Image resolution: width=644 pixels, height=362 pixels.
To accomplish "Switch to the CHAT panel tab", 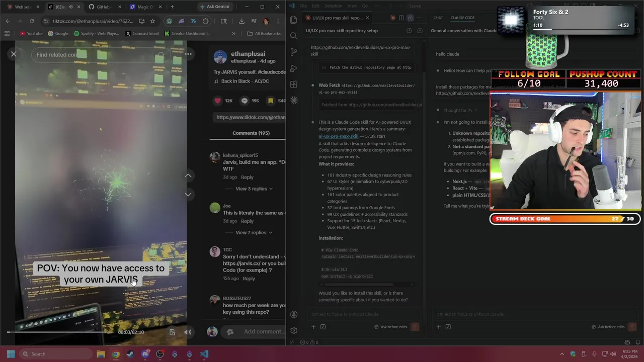I will coord(438,18).
